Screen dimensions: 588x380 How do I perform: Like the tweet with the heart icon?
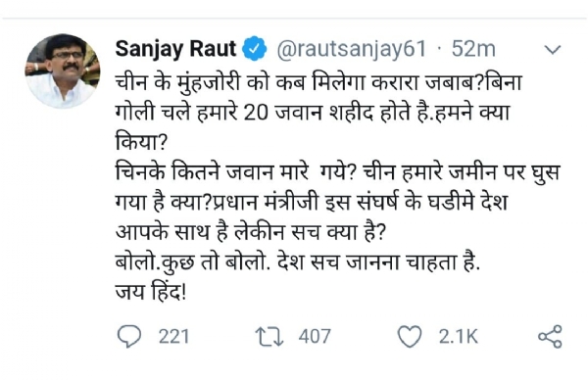[x=410, y=337]
